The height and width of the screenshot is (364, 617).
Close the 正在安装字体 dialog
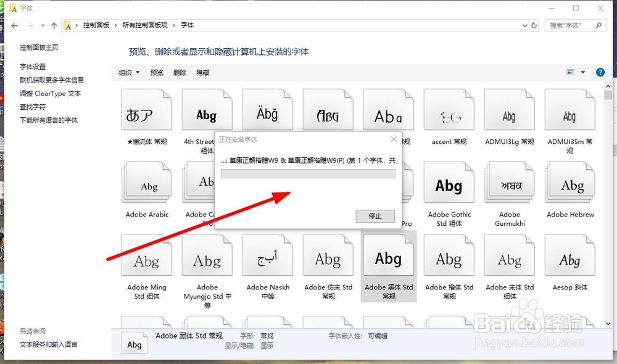pos(394,139)
